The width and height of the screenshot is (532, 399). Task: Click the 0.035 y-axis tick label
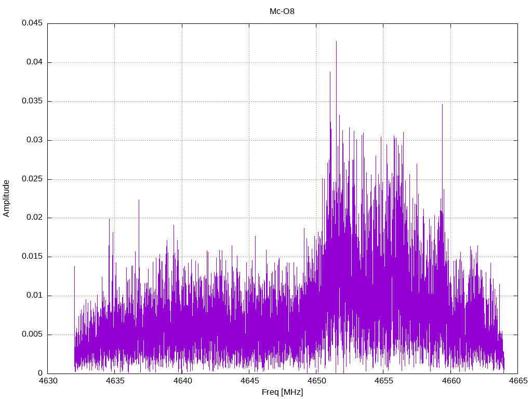pyautogui.click(x=32, y=101)
